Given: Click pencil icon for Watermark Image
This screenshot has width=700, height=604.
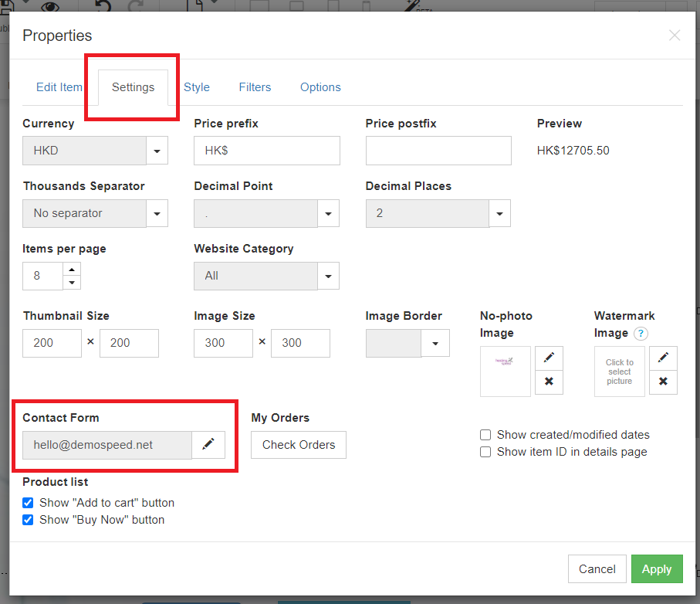Looking at the screenshot, I should click(x=663, y=358).
